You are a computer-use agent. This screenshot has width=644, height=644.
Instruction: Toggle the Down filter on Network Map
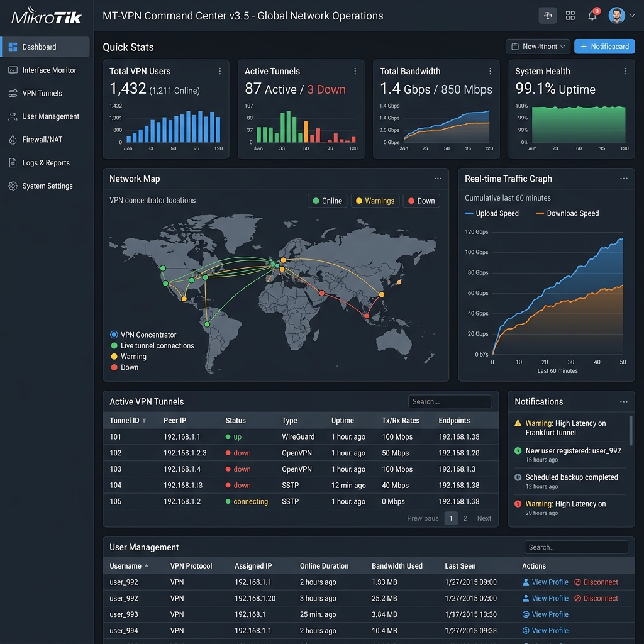tap(421, 201)
